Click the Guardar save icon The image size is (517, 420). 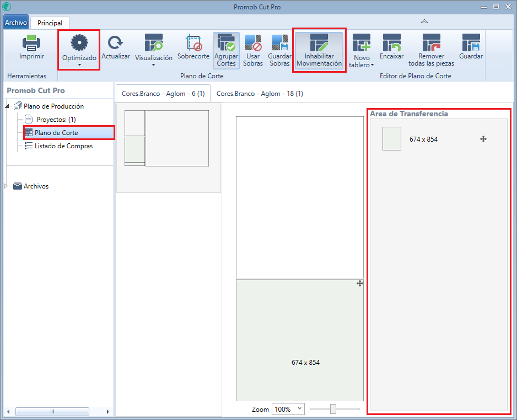point(471,43)
